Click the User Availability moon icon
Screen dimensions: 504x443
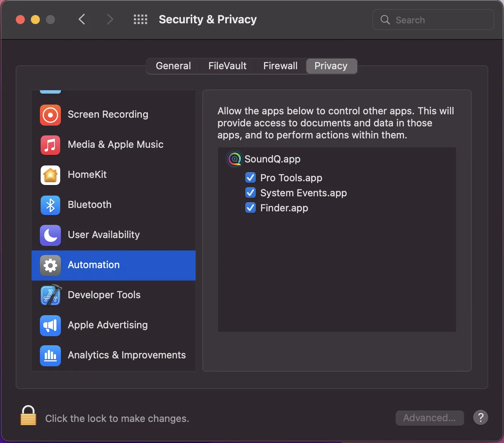click(50, 235)
